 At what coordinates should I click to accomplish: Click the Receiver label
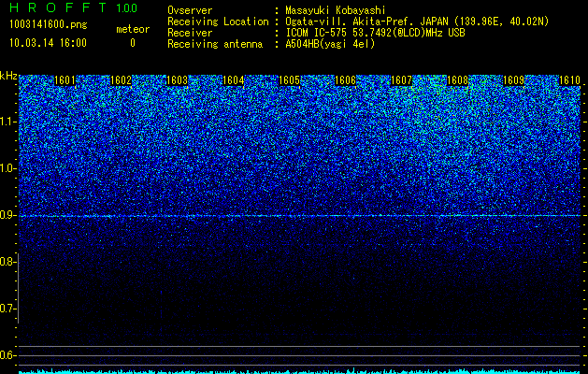[190, 33]
